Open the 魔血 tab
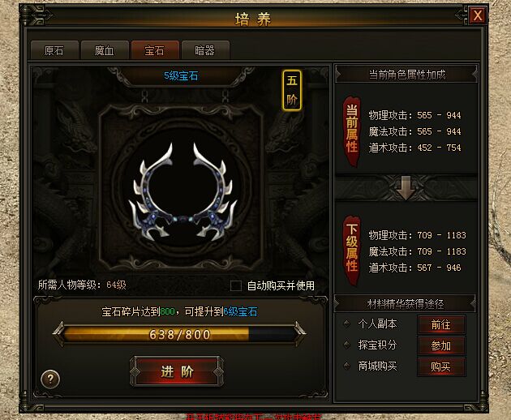The height and width of the screenshot is (420, 511). 105,50
